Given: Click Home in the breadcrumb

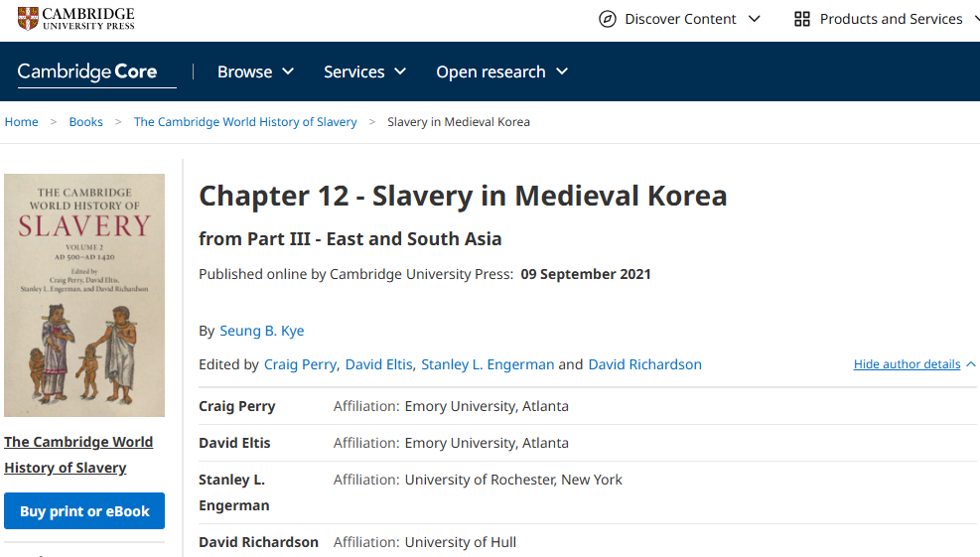Looking at the screenshot, I should (21, 122).
